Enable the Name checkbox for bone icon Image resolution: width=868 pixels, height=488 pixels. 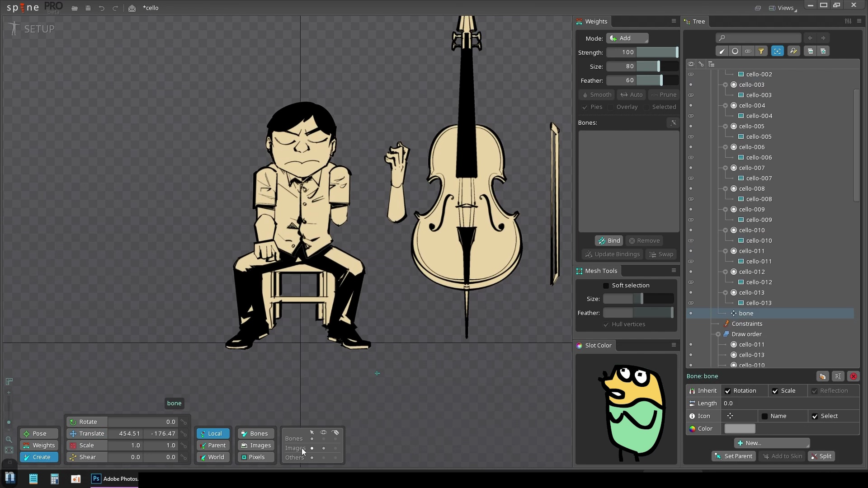pos(764,416)
